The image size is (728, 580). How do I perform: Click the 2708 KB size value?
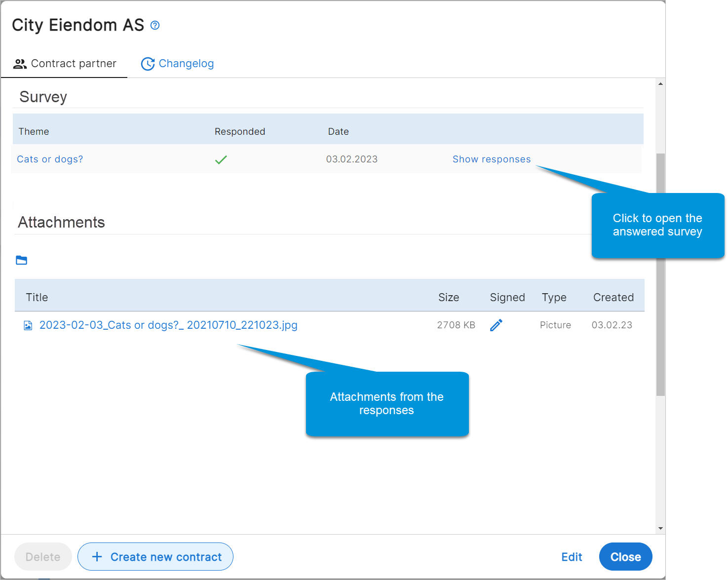(456, 325)
